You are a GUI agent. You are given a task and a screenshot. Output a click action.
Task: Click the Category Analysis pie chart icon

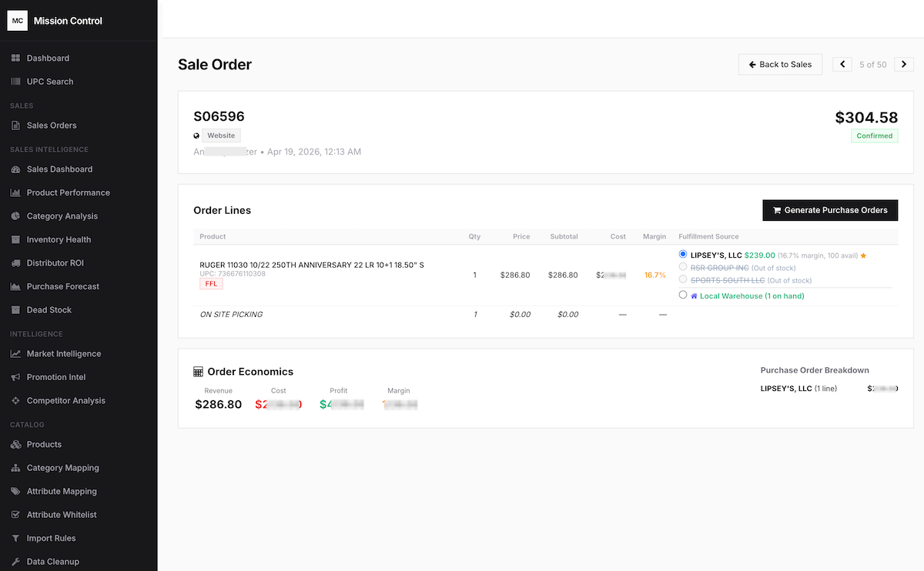click(16, 216)
